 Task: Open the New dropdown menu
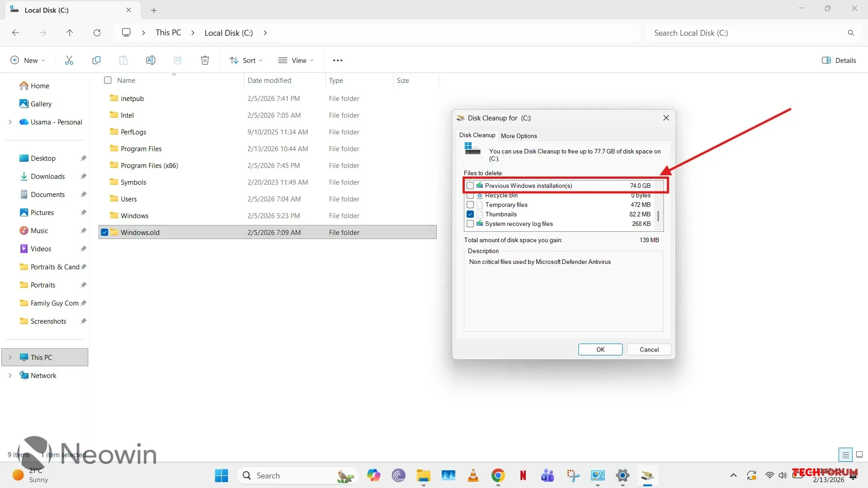point(28,60)
